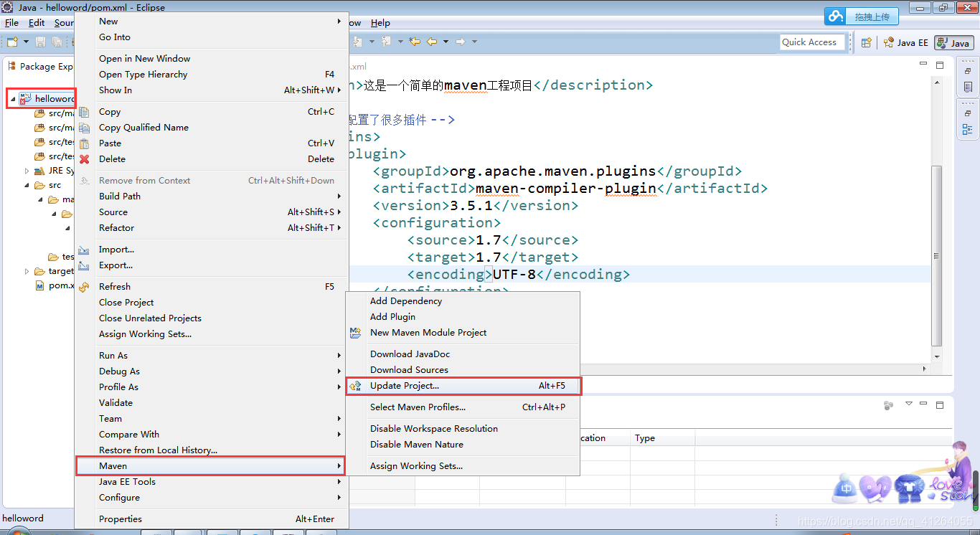Choose Copy from the context menu
Viewport: 980px width, 535px height.
coord(212,112)
